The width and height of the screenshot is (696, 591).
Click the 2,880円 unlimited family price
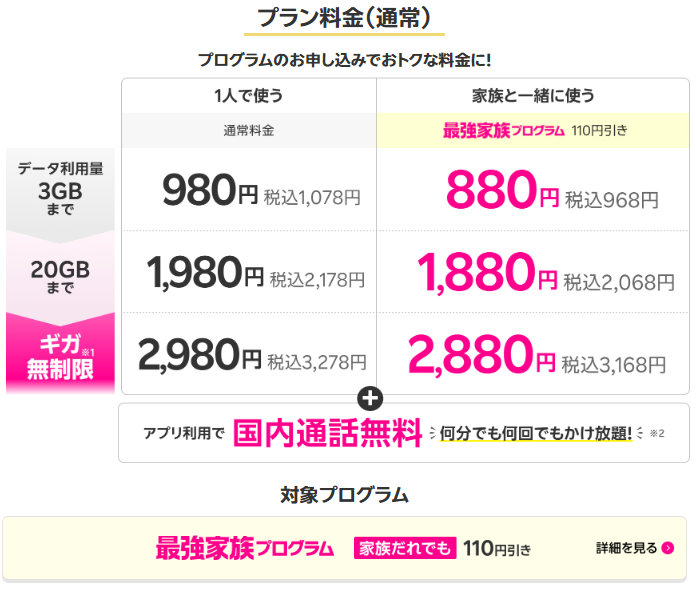tap(484, 354)
